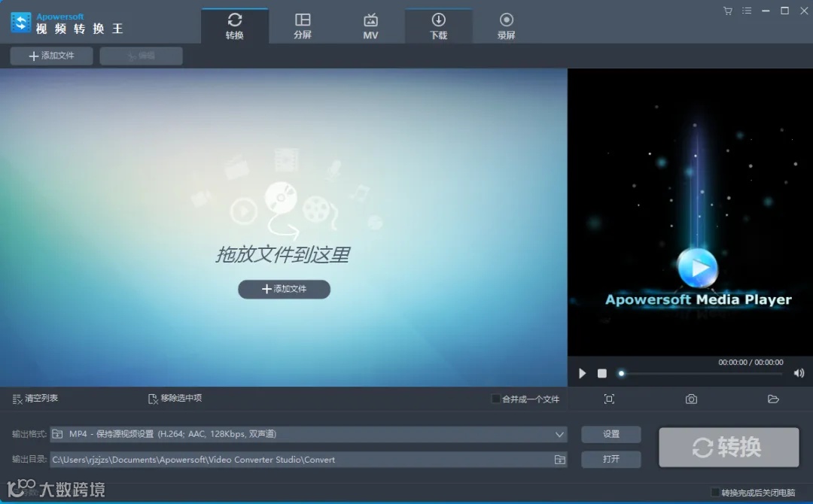
Task: Toggle fullscreen preview icon
Action: [x=609, y=399]
